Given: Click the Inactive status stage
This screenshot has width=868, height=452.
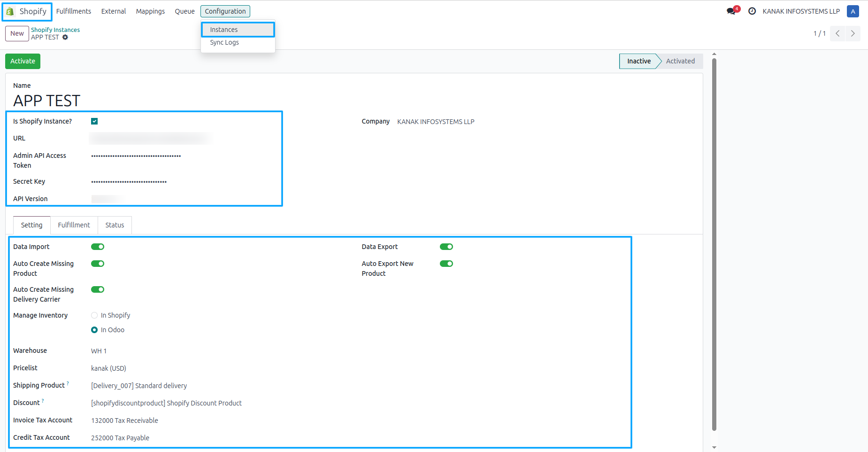Looking at the screenshot, I should click(638, 61).
